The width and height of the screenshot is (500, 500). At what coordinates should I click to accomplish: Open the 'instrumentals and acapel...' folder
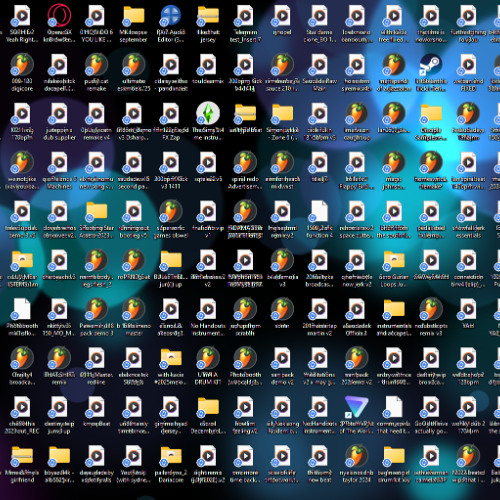394,309
